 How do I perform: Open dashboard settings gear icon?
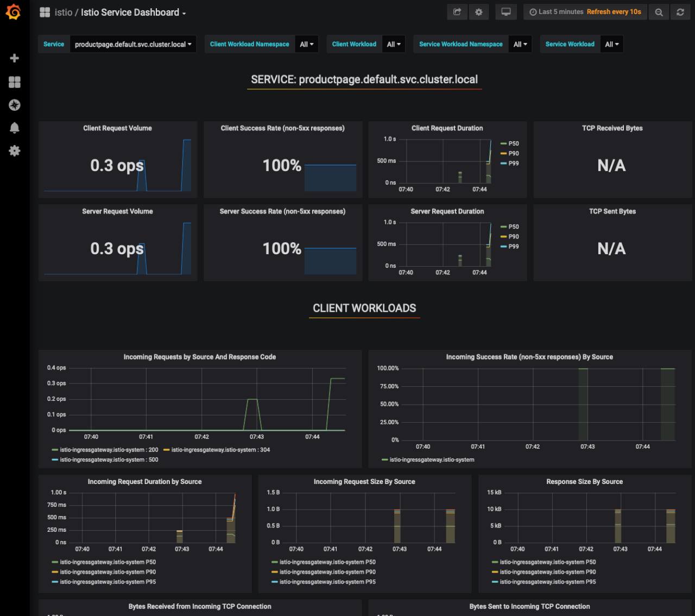(x=478, y=11)
